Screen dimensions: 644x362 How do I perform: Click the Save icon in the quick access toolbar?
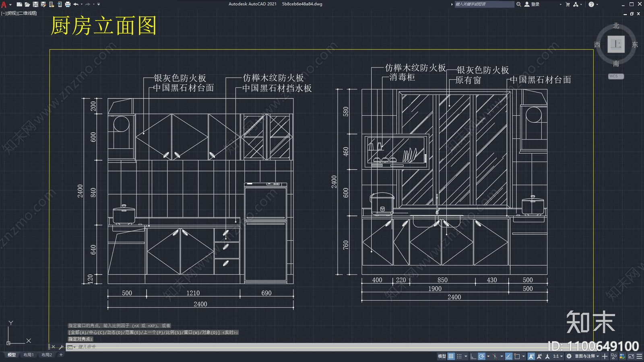pos(35,4)
